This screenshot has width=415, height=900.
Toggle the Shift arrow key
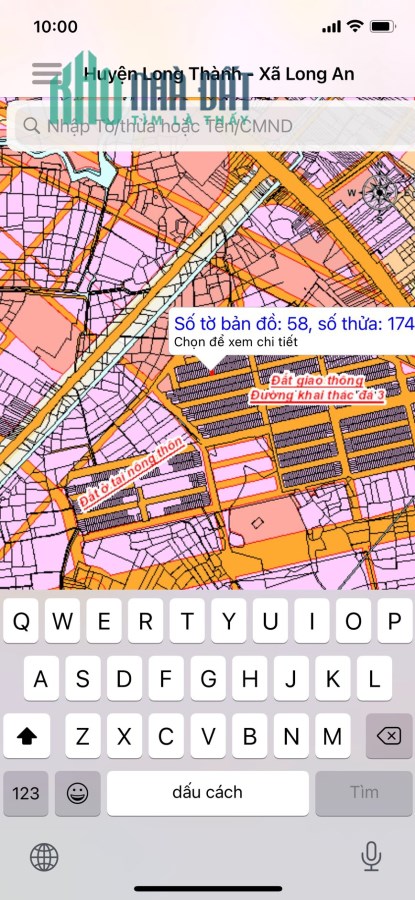pyautogui.click(x=26, y=736)
